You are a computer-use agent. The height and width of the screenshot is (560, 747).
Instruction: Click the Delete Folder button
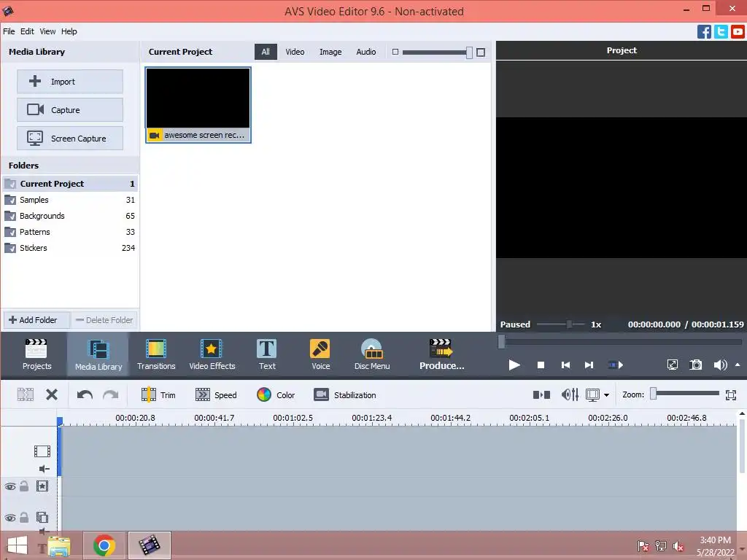point(104,320)
